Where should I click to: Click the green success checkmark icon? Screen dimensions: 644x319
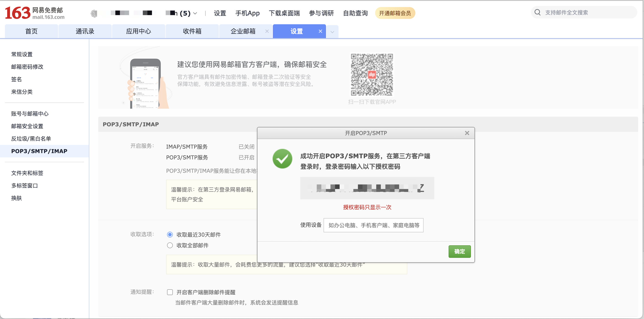coord(282,159)
